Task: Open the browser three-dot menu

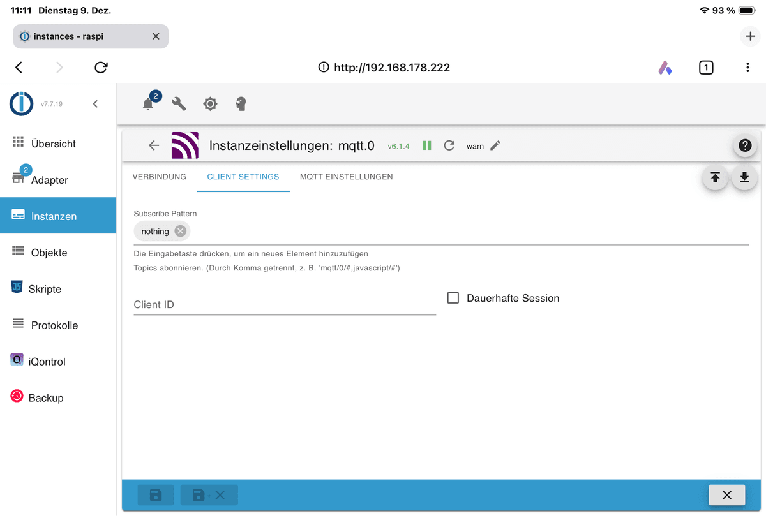Action: (747, 67)
